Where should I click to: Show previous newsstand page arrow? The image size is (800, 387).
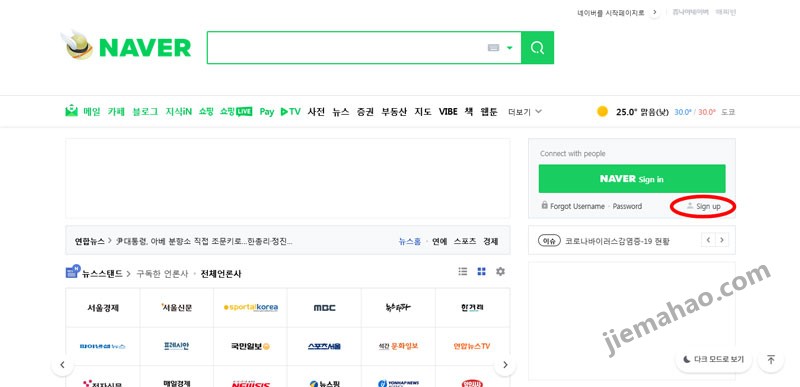click(x=62, y=365)
